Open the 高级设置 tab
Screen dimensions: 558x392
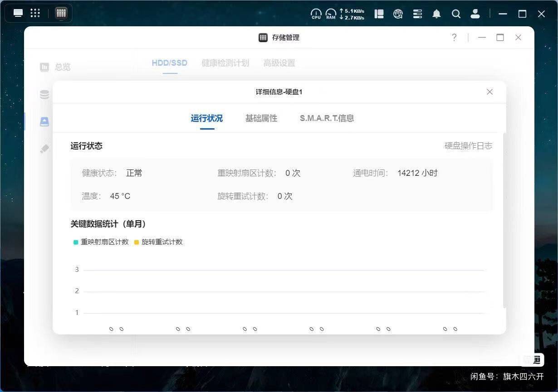coord(278,63)
